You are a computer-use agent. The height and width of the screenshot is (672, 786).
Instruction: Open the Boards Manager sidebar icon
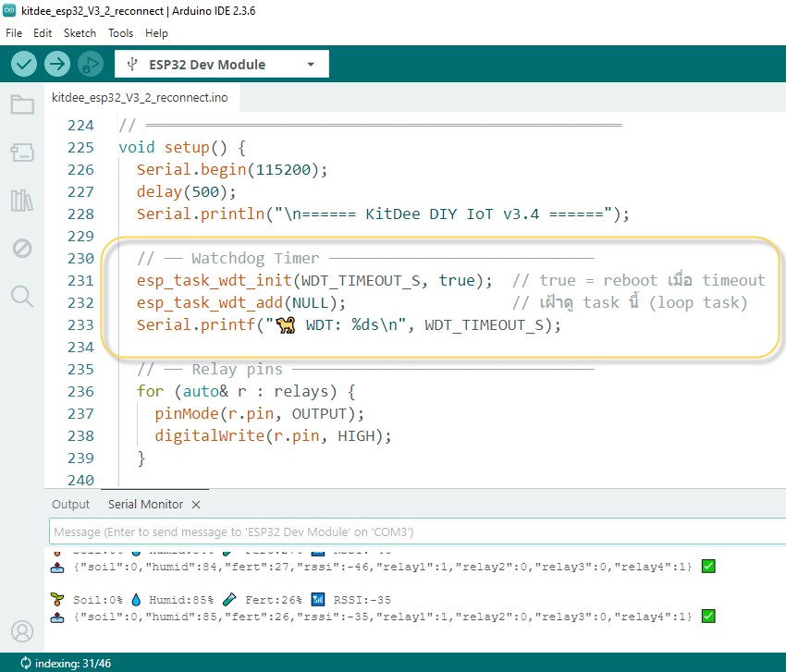point(22,152)
